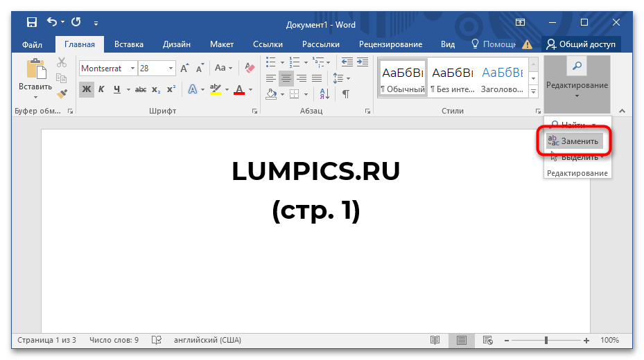Image resolution: width=644 pixels, height=360 pixels.
Task: Click the Вставить paste button
Action: point(36,78)
